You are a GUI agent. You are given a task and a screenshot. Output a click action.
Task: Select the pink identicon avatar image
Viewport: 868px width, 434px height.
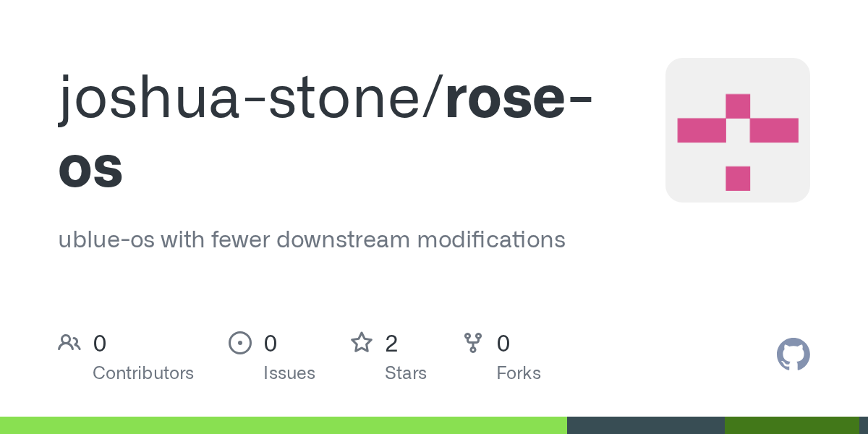(737, 130)
